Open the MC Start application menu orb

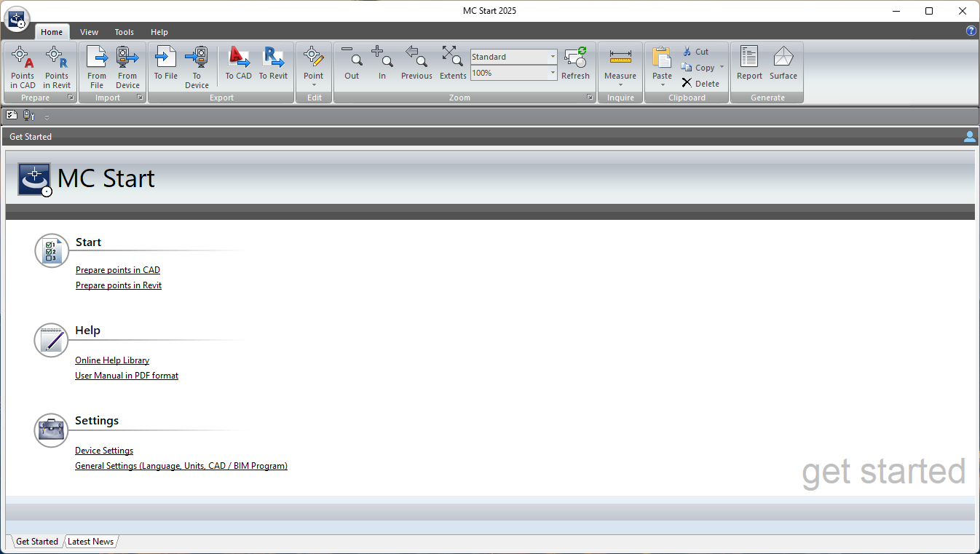pos(17,19)
